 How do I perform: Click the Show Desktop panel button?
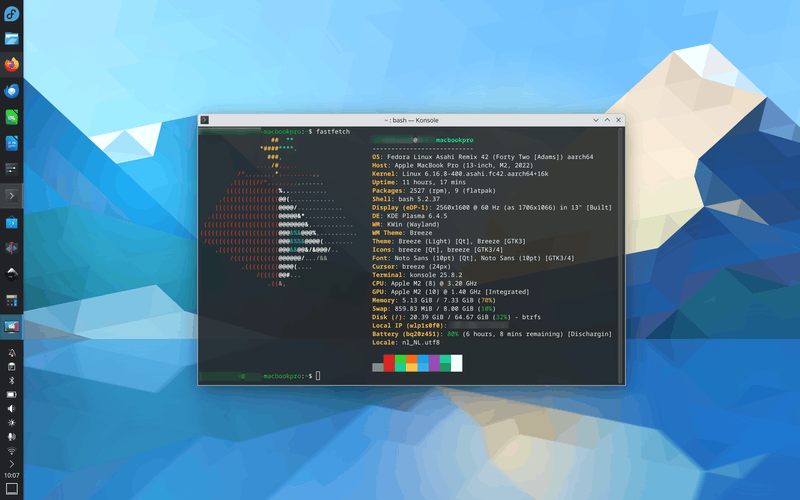(x=11, y=489)
